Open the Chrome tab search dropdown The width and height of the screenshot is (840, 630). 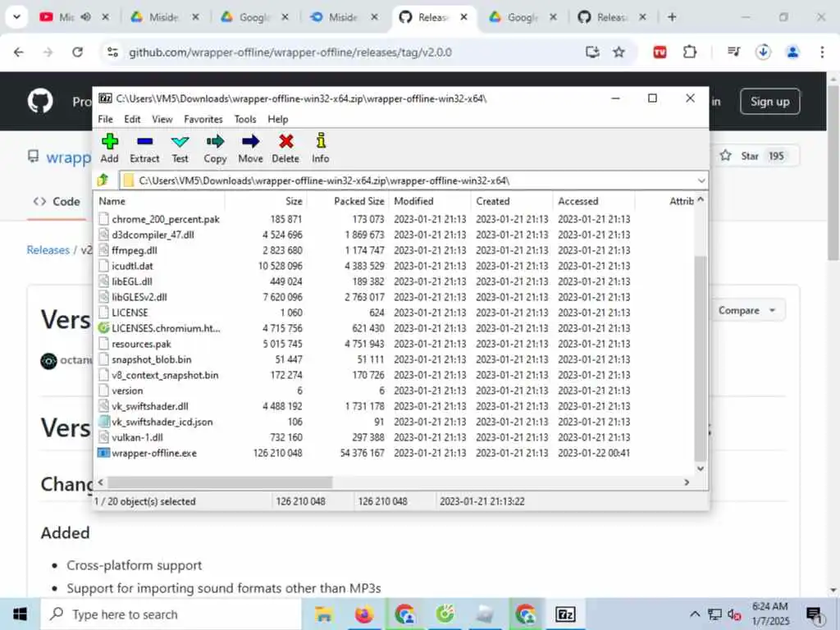(x=16, y=17)
